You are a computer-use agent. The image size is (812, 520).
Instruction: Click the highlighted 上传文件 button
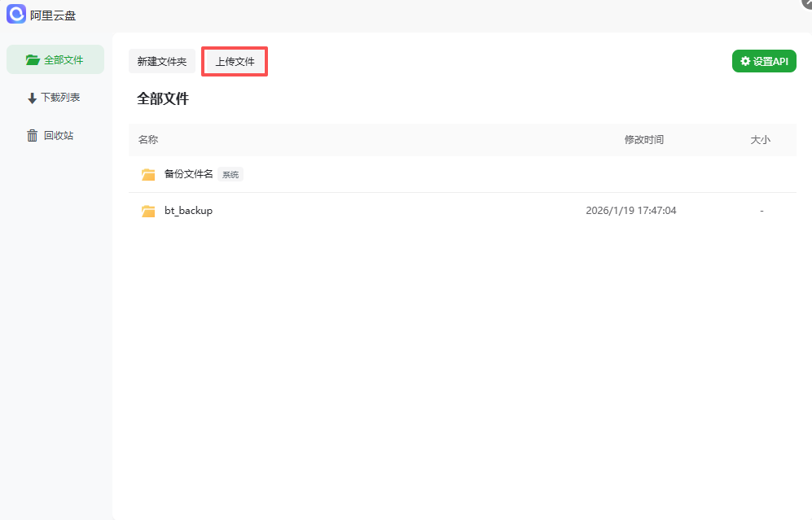tap(234, 60)
